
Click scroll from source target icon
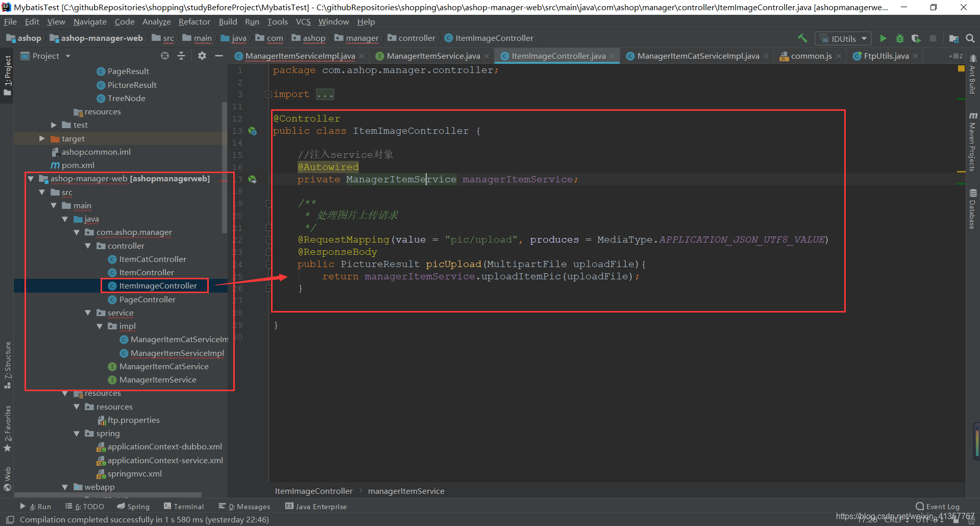point(165,56)
